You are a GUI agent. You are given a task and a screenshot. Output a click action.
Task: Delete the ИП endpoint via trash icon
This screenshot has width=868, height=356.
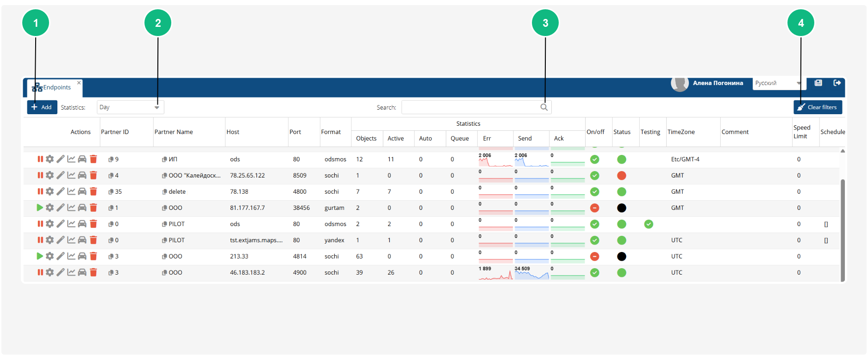94,159
